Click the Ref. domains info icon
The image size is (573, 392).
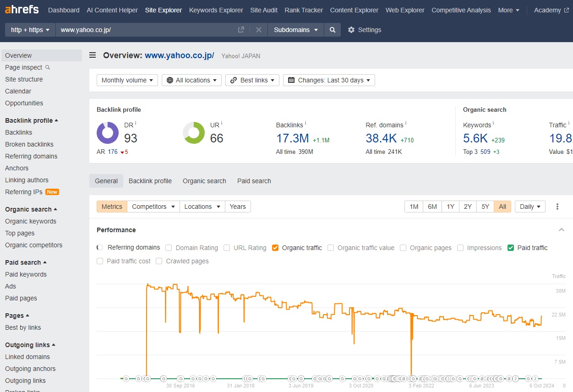point(406,123)
